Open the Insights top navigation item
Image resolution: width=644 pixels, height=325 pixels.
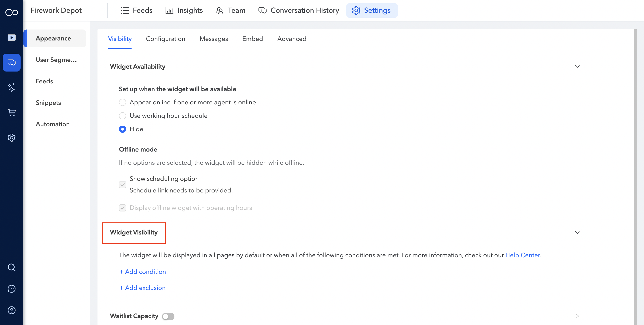point(184,11)
